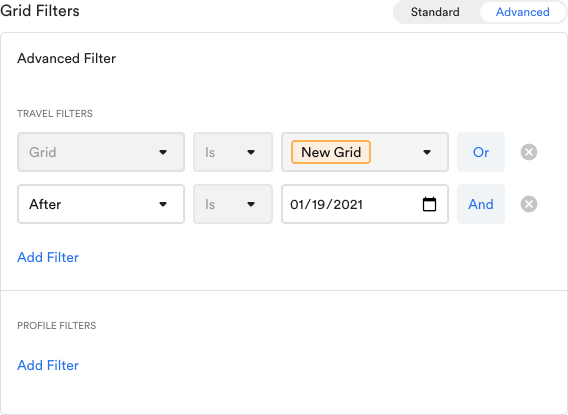Select the Advanced filter mode
568x415 pixels.
click(x=522, y=12)
